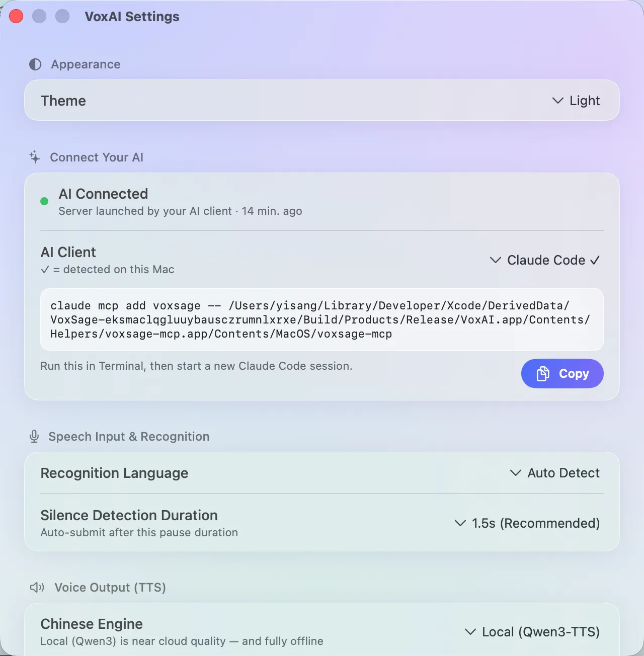Screen dimensions: 644x656
Task: Click the Recognition Language label
Action: (114, 473)
